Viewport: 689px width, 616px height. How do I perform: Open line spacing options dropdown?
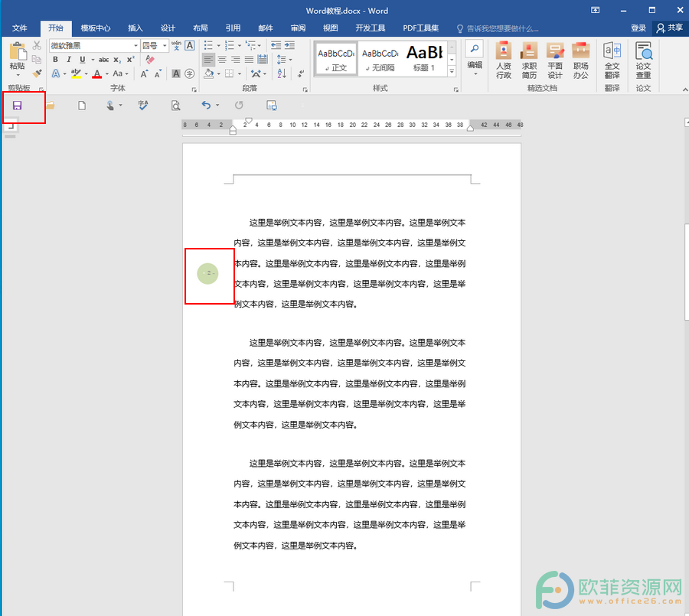click(x=284, y=60)
